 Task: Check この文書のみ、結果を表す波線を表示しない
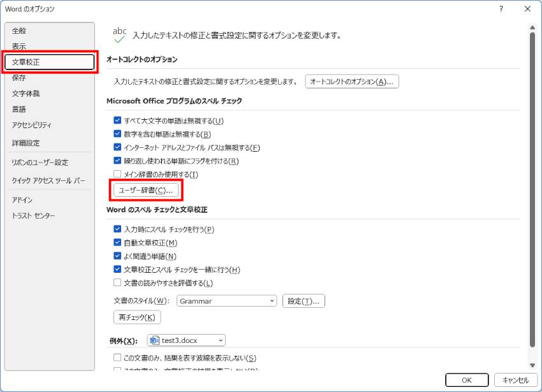click(117, 358)
